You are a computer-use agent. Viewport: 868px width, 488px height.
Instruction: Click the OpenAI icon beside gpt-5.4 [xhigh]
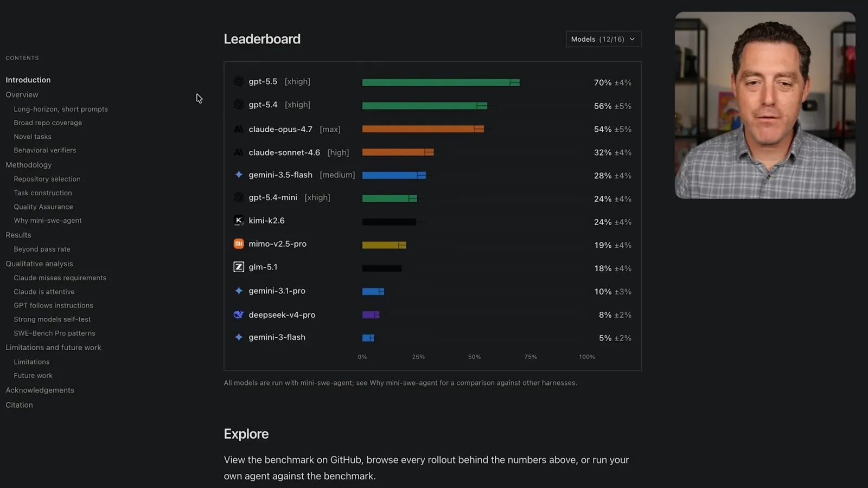pos(239,105)
